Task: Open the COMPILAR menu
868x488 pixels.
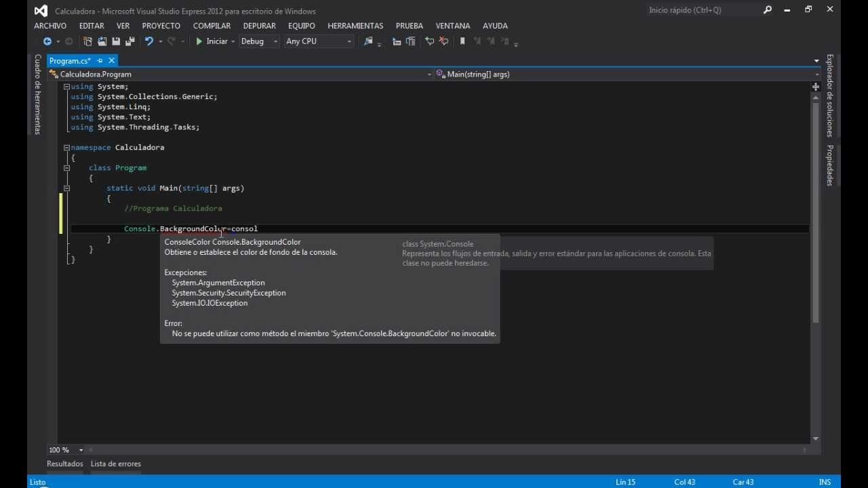Action: pos(212,26)
